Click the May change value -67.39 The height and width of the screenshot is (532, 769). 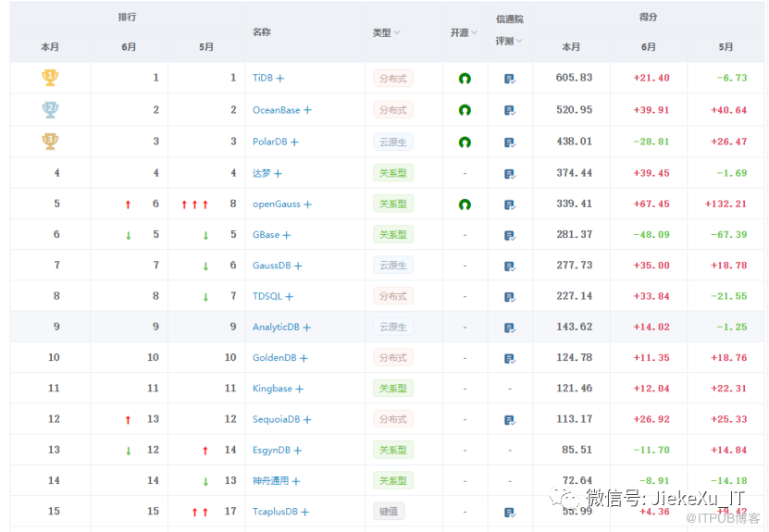pos(729,235)
